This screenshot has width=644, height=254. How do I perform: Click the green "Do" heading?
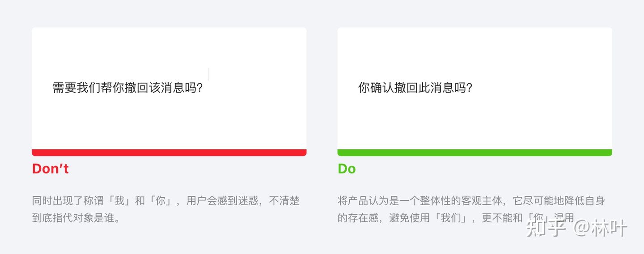(x=347, y=169)
